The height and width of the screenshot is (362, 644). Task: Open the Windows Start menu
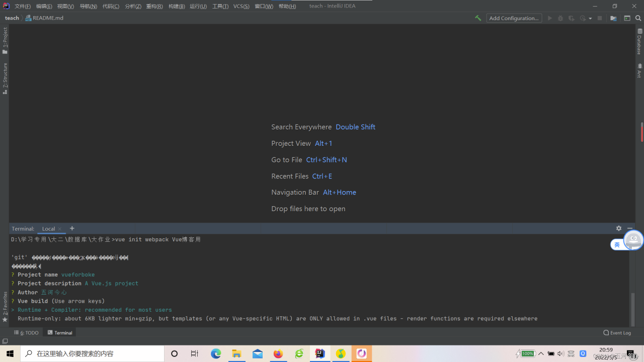[10, 353]
